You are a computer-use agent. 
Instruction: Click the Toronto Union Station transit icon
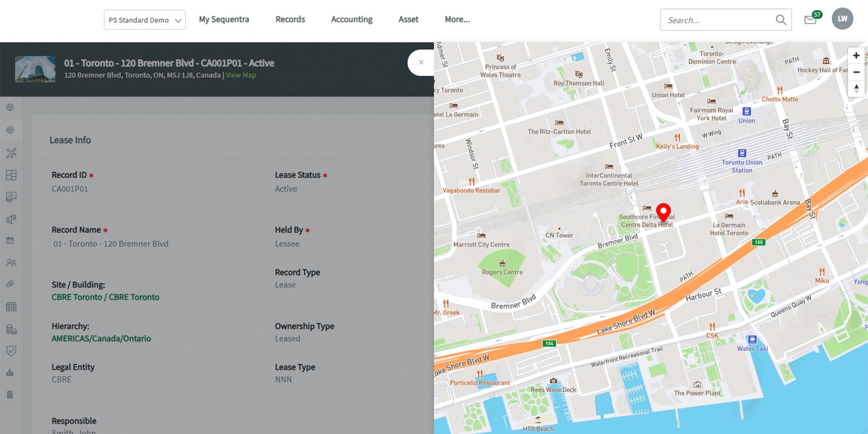[742, 153]
